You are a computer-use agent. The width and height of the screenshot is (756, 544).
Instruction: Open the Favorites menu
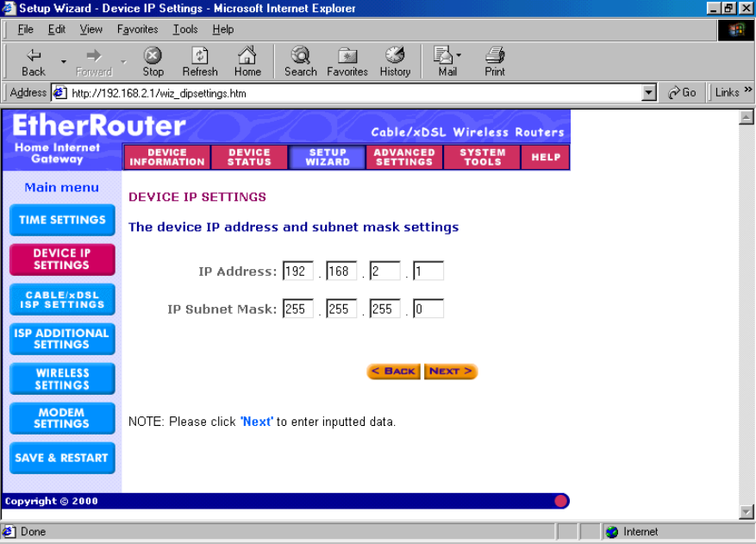click(x=137, y=29)
